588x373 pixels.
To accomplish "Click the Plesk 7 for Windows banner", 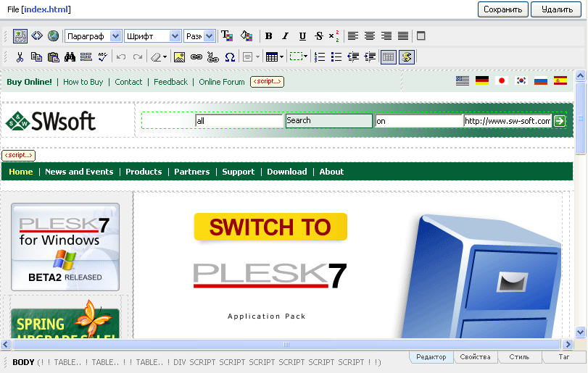I will coord(65,247).
